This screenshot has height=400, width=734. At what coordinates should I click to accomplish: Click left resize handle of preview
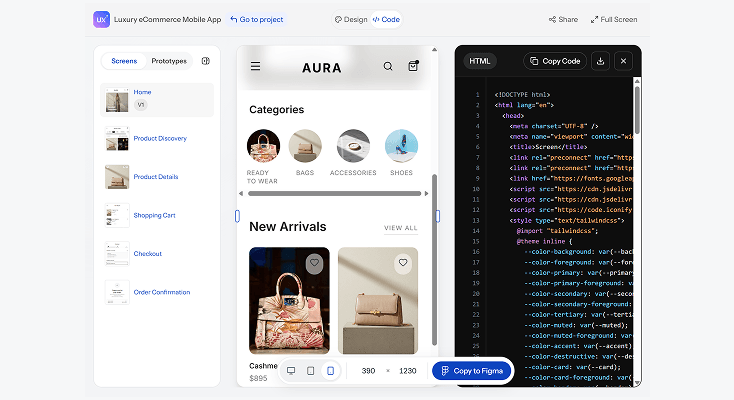tap(237, 216)
